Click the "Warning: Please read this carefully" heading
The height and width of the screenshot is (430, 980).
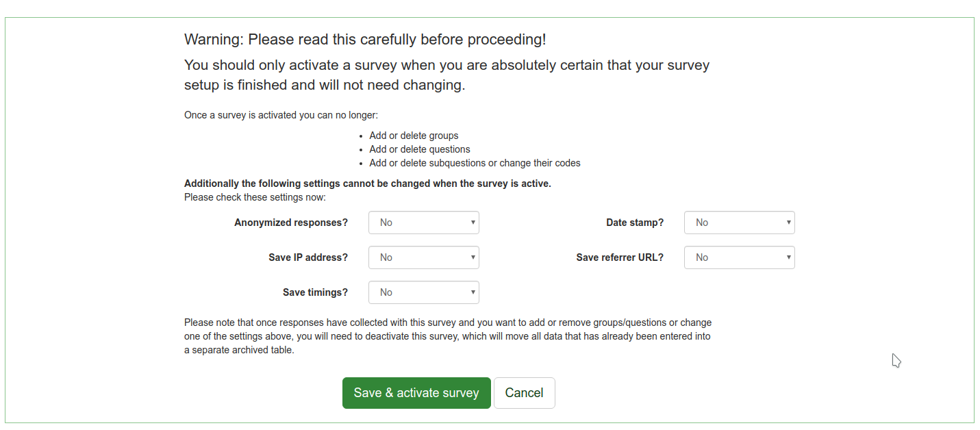(x=365, y=40)
